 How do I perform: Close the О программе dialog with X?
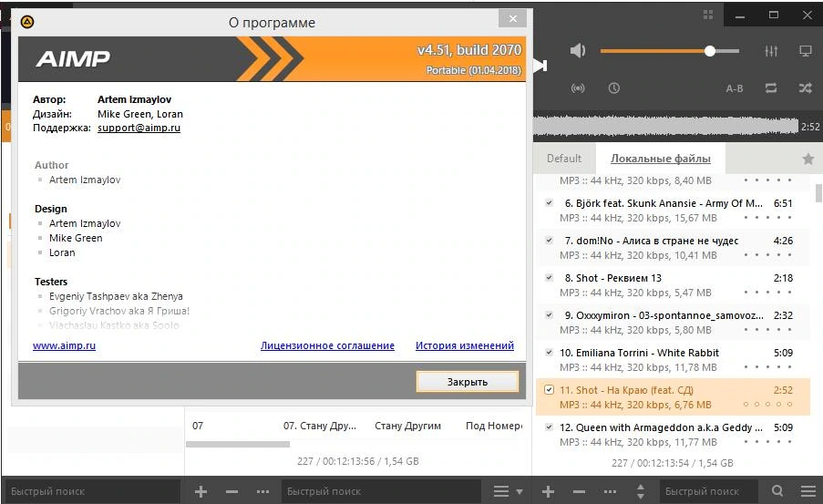point(513,19)
